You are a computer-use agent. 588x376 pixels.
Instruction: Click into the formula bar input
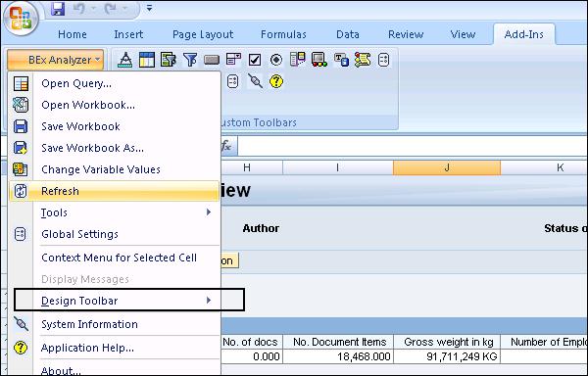[x=413, y=146]
